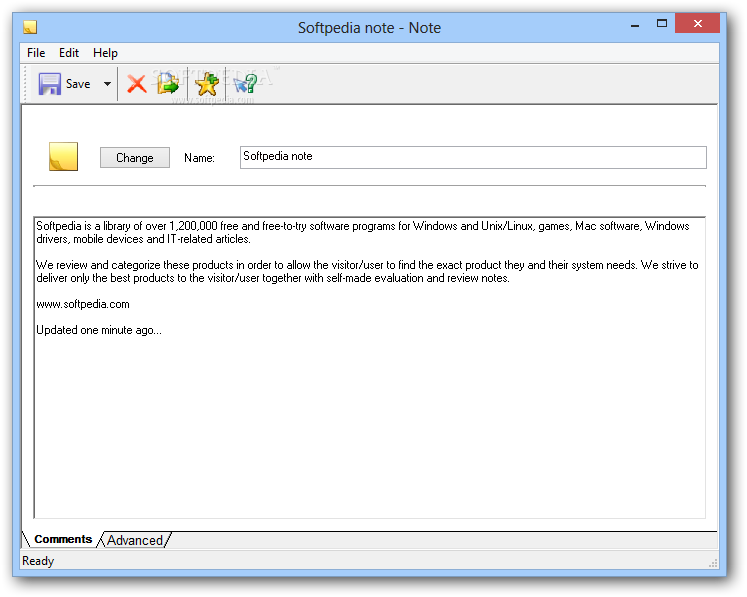Click the yellow sticky note icon in title bar

pyautogui.click(x=30, y=27)
